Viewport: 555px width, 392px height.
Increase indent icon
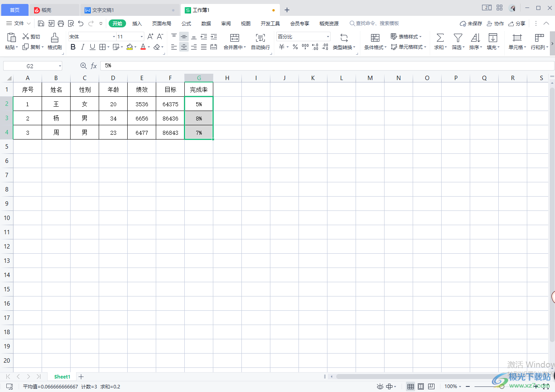[214, 36]
